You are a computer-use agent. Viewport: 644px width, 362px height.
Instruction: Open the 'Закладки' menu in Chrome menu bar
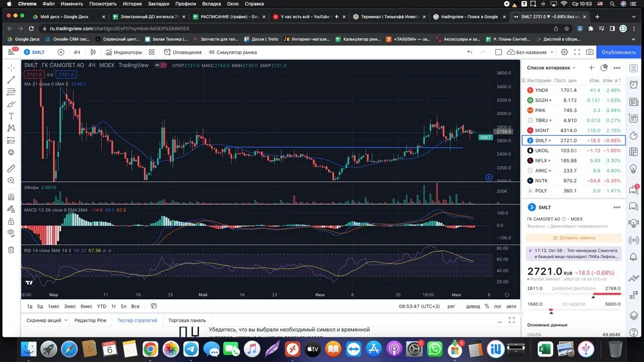click(x=158, y=4)
